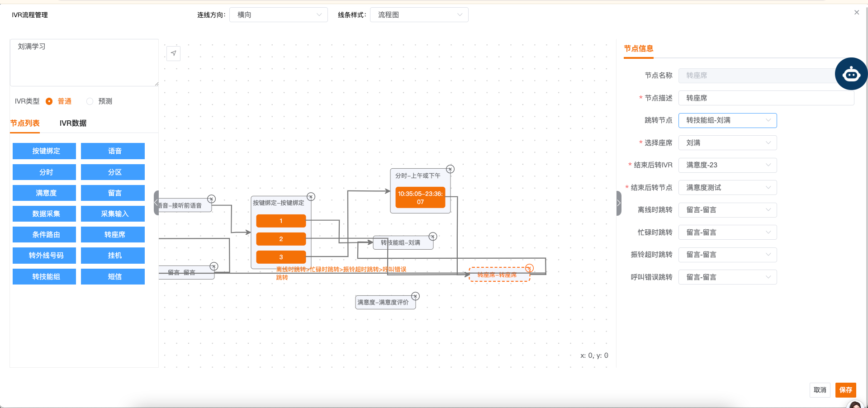Click the 节点描述 input field
Viewport: 868px width, 408px height.
pyautogui.click(x=766, y=98)
